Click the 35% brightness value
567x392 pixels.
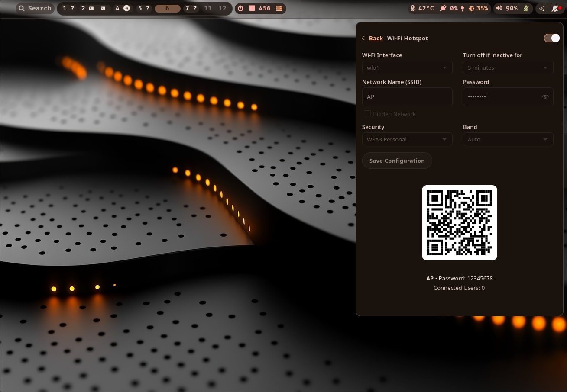(482, 8)
